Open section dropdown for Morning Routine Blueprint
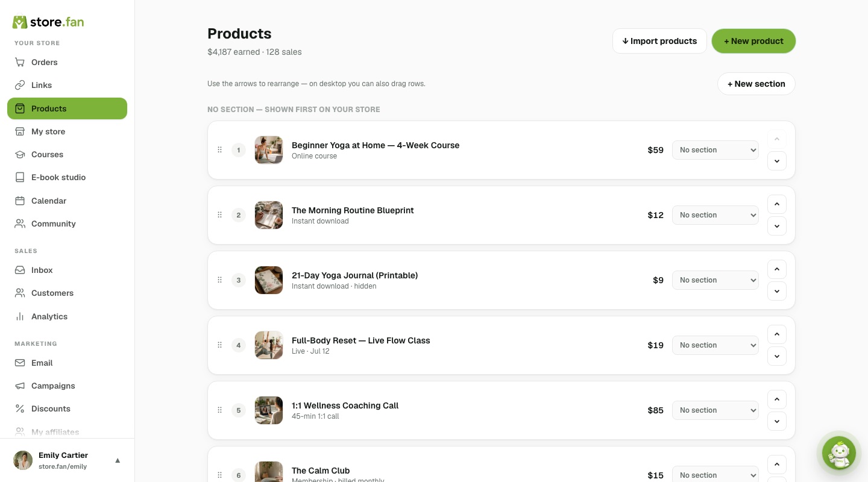 point(715,215)
